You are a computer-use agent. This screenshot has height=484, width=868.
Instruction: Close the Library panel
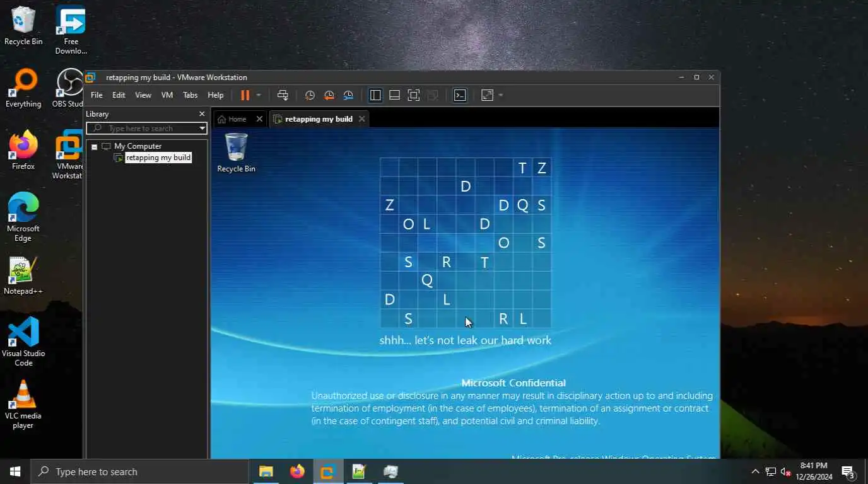(202, 114)
